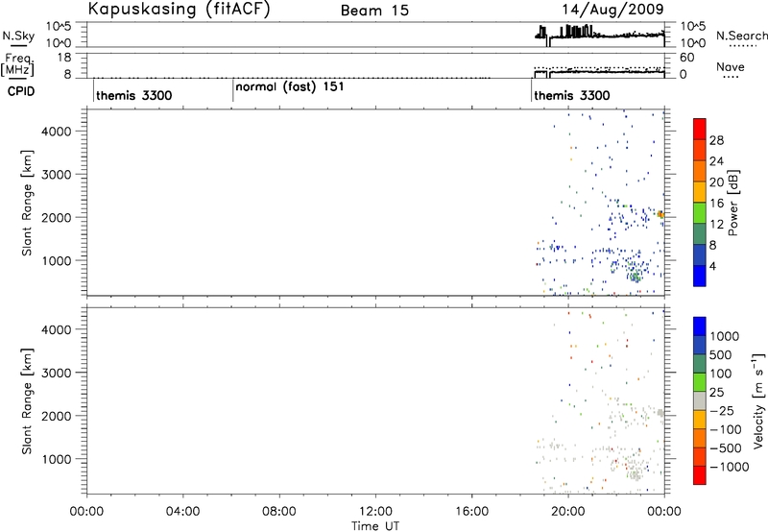This screenshot has width=768, height=532.
Task: Click the red top segment of Power colorbar
Action: (700, 129)
